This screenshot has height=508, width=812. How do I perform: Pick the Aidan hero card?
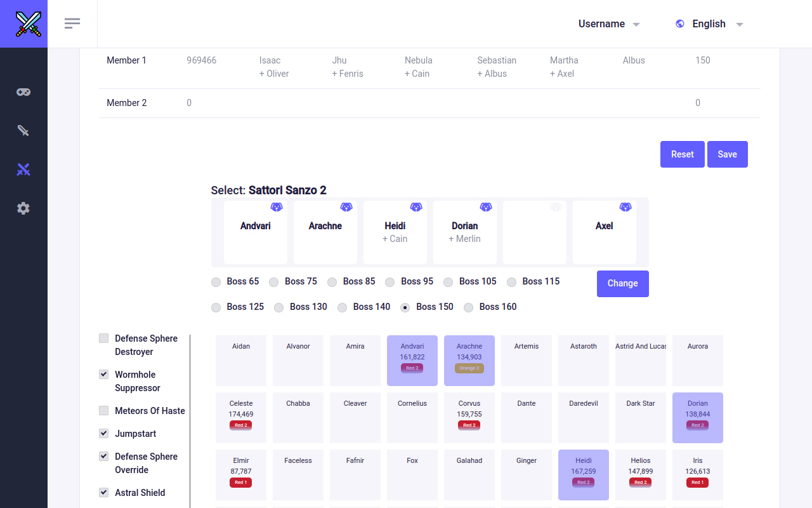pyautogui.click(x=241, y=361)
